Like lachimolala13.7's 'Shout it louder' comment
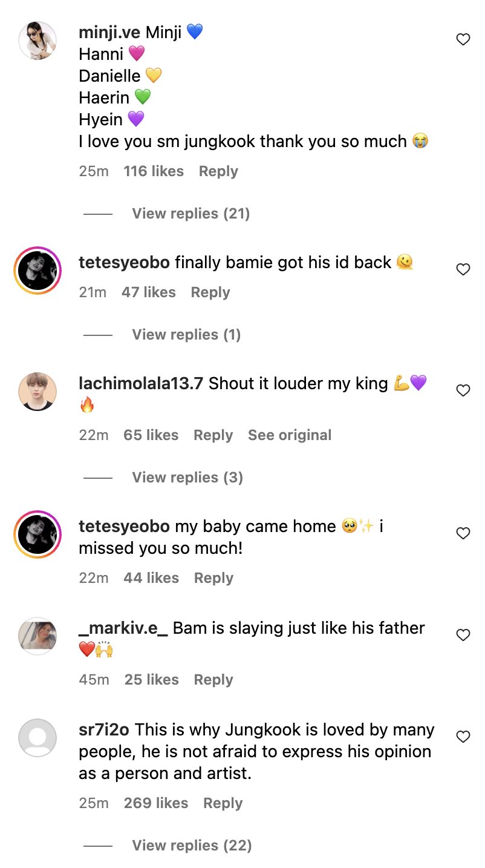The width and height of the screenshot is (485, 868). [x=463, y=390]
